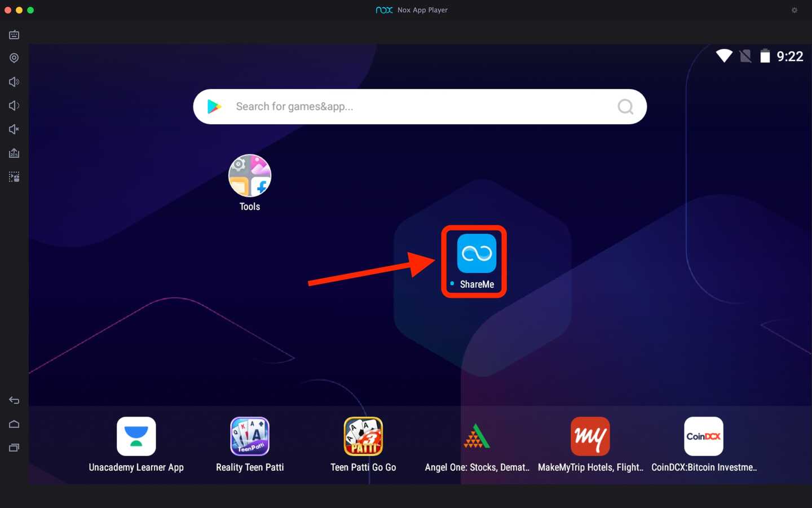Open Teen Patti Go Go

pos(363,436)
